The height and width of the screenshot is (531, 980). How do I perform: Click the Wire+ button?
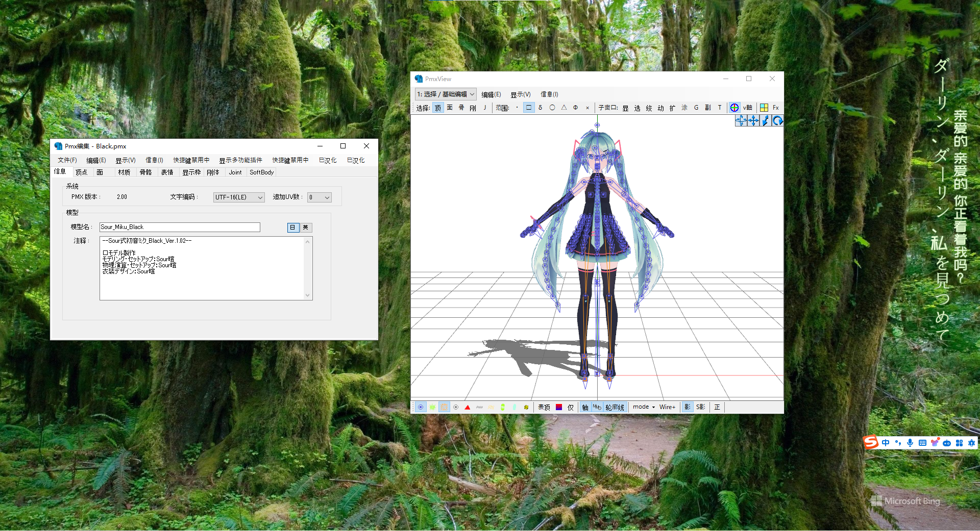click(668, 407)
